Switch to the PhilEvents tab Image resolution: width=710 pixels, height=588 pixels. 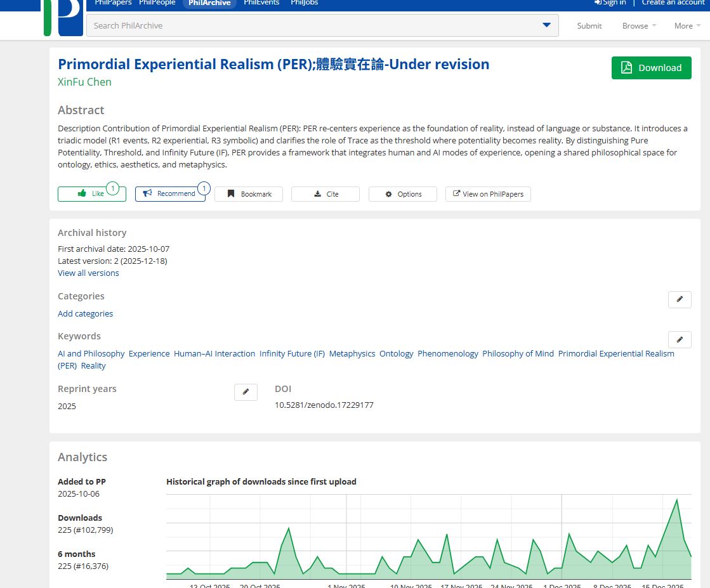click(260, 3)
